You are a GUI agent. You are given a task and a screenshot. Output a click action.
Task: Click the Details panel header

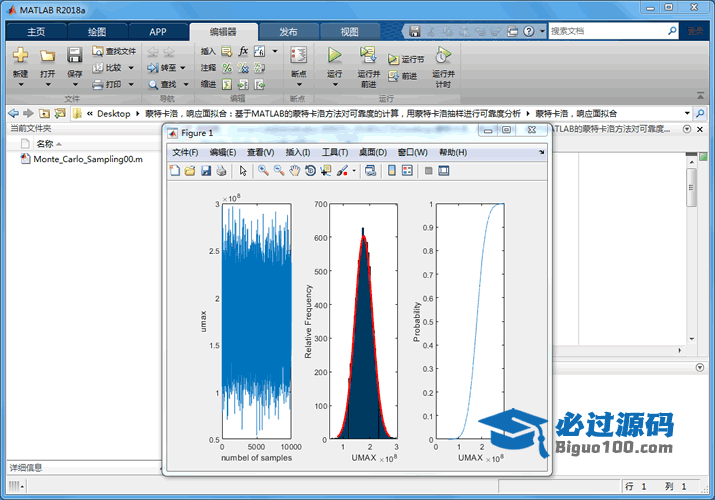(x=83, y=468)
